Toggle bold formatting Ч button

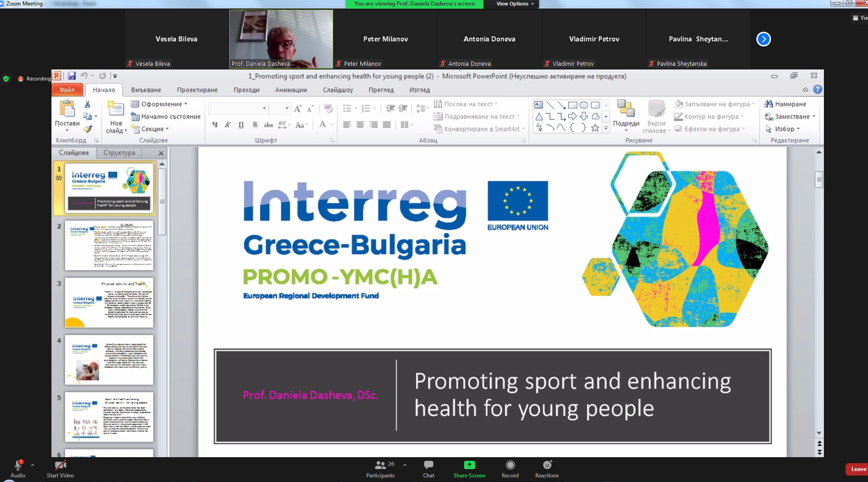[x=215, y=125]
